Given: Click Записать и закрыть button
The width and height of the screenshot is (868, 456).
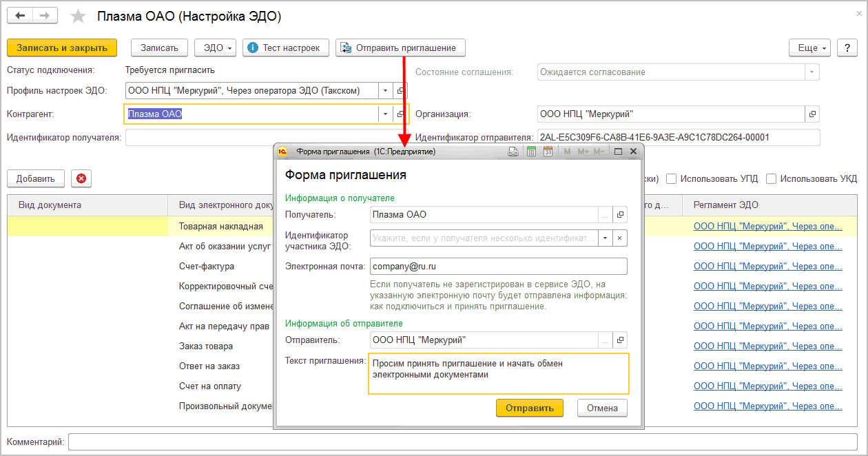Looking at the screenshot, I should (62, 48).
